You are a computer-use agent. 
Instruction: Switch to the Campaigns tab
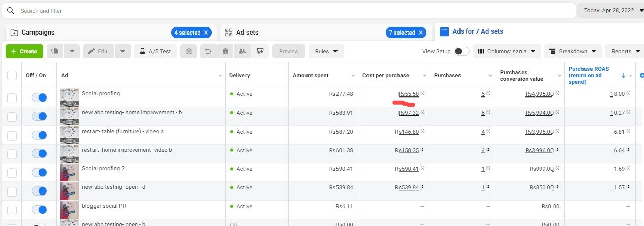[38, 33]
